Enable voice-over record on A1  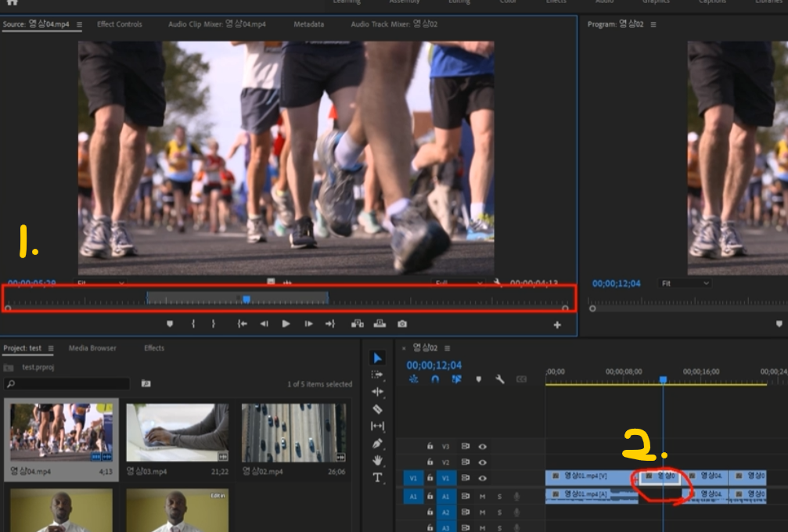[516, 496]
